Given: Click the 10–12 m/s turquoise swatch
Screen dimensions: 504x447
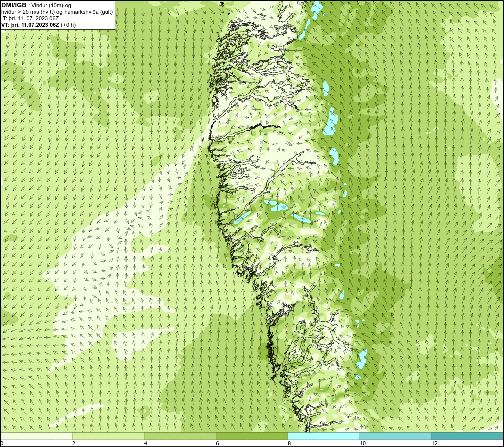Looking at the screenshot, I should (x=396, y=436).
